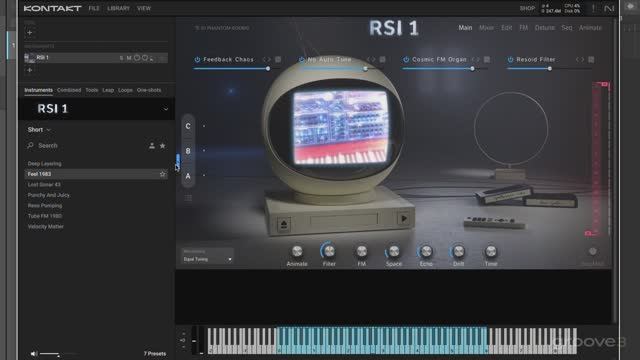The height and width of the screenshot is (360, 640).
Task: Click the square icon beside Feedback Chaos
Action: (278, 60)
